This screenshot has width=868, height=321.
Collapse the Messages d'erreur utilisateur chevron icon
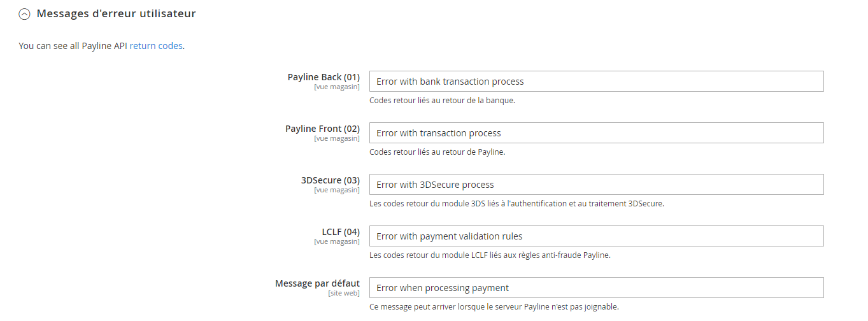[x=25, y=14]
